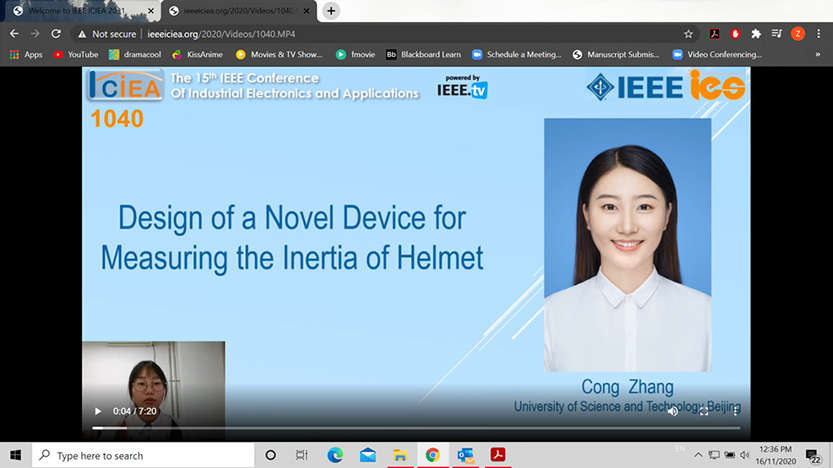Image resolution: width=833 pixels, height=468 pixels.
Task: Open the notification center with 22 badge
Action: (813, 456)
